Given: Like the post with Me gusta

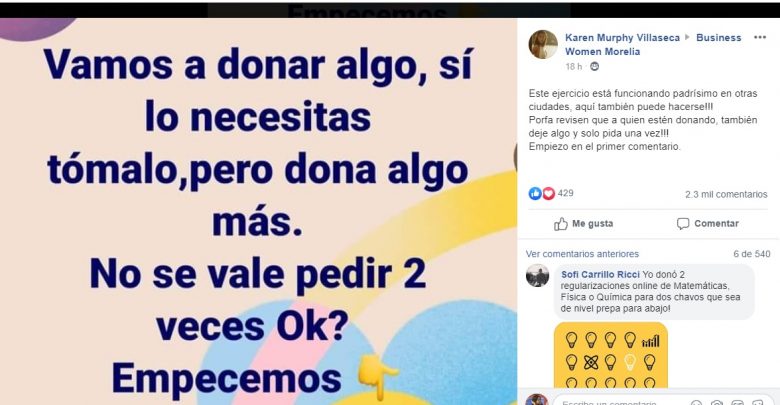Looking at the screenshot, I should point(584,223).
